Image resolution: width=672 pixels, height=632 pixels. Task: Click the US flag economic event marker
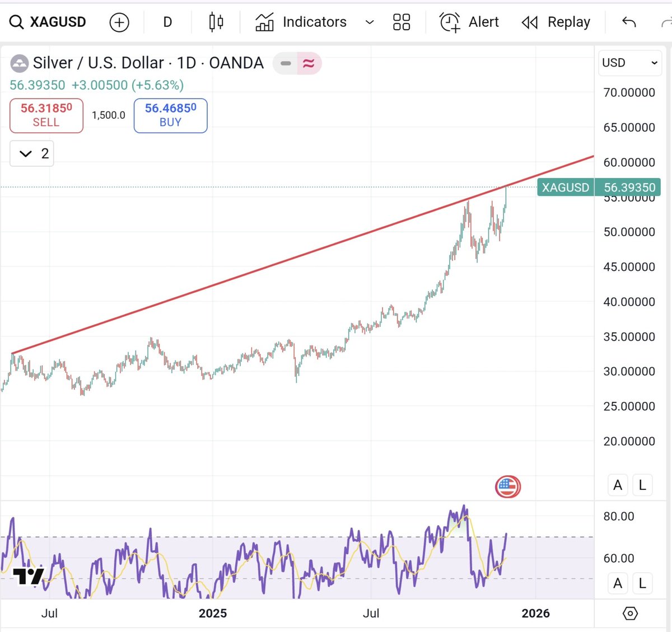pyautogui.click(x=508, y=486)
